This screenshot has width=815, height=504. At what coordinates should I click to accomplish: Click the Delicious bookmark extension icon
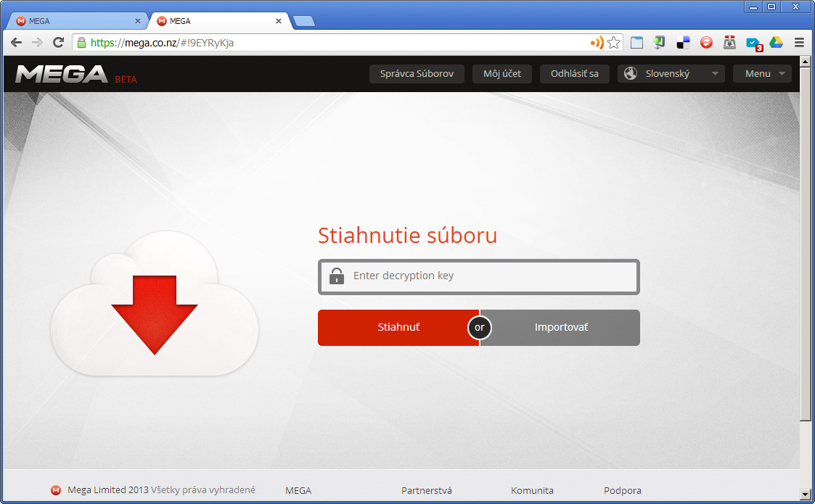[683, 43]
